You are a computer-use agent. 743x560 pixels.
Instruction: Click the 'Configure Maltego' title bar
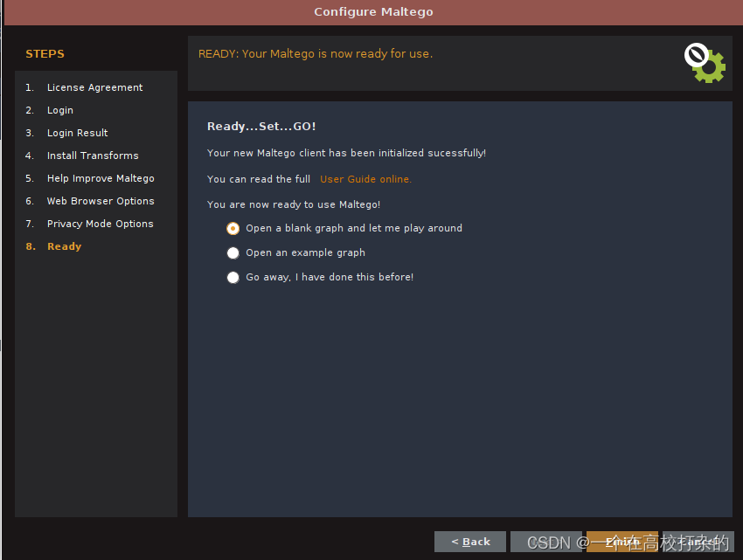click(x=373, y=12)
